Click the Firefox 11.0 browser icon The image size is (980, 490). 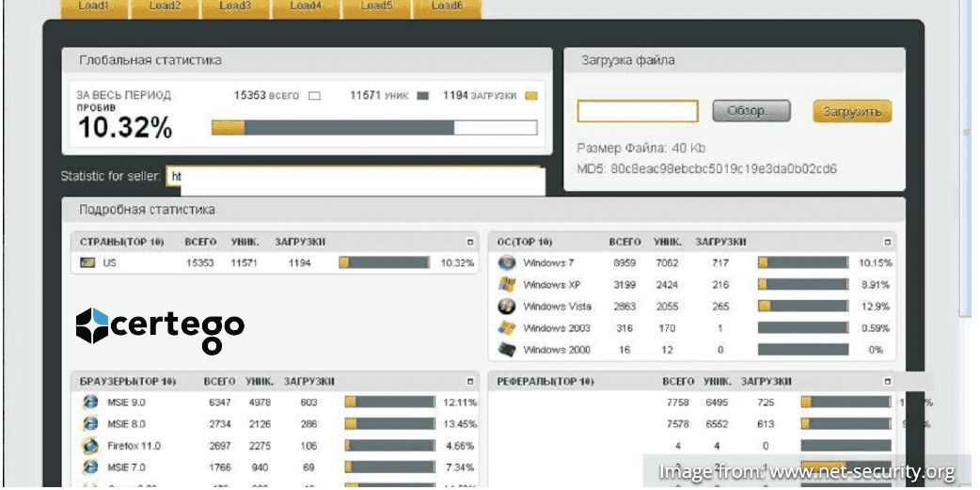(x=90, y=445)
